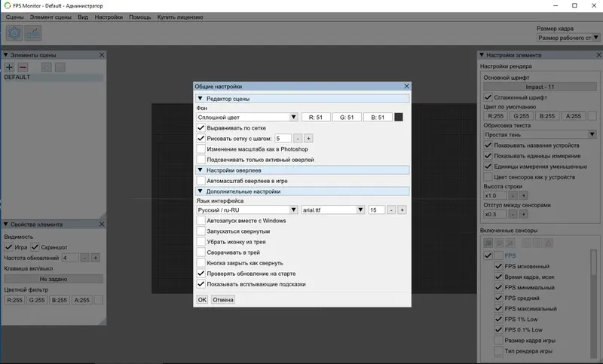Viewport: 603px width, 364px height.
Task: Decrease Частота обновлений value
Action: point(85,258)
